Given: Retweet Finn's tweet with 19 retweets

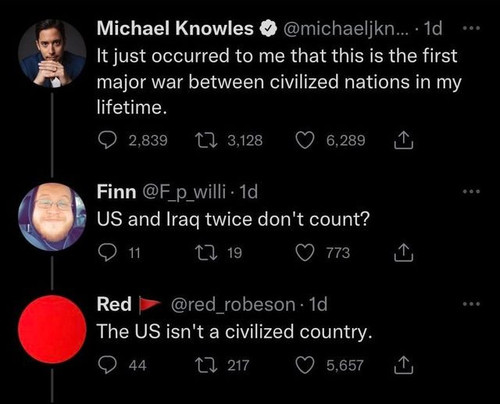Looking at the screenshot, I should click(x=206, y=253).
